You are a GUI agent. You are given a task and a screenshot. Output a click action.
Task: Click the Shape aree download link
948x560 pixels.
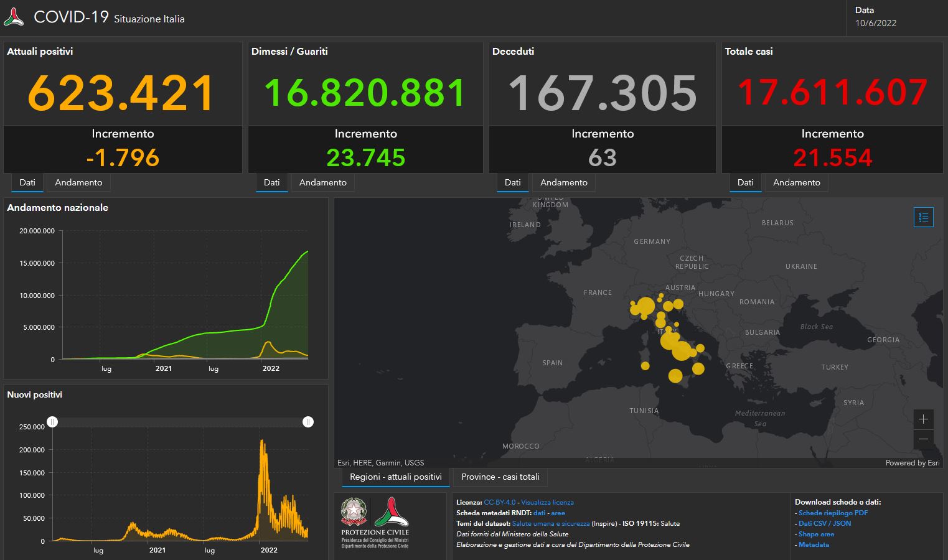click(x=816, y=534)
